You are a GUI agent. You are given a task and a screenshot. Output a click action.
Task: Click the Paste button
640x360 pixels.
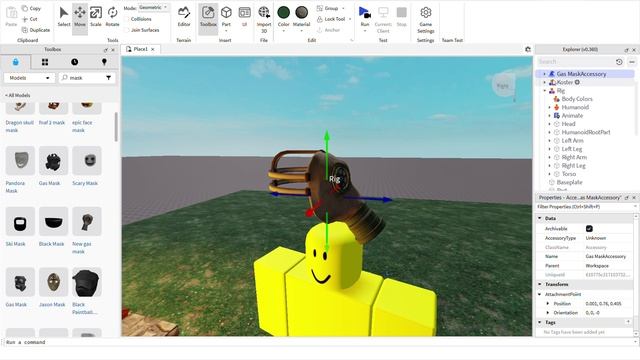coord(11,18)
